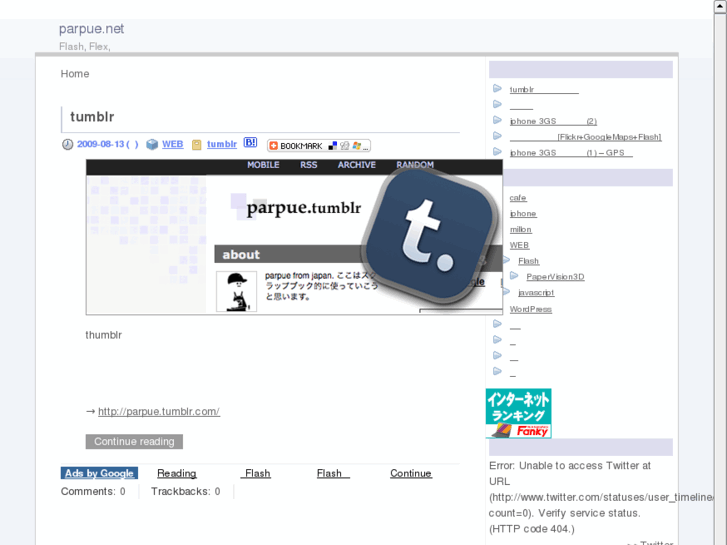The width and height of the screenshot is (727, 545).
Task: Open MOBILE in the tumblr header
Action: pyautogui.click(x=263, y=165)
